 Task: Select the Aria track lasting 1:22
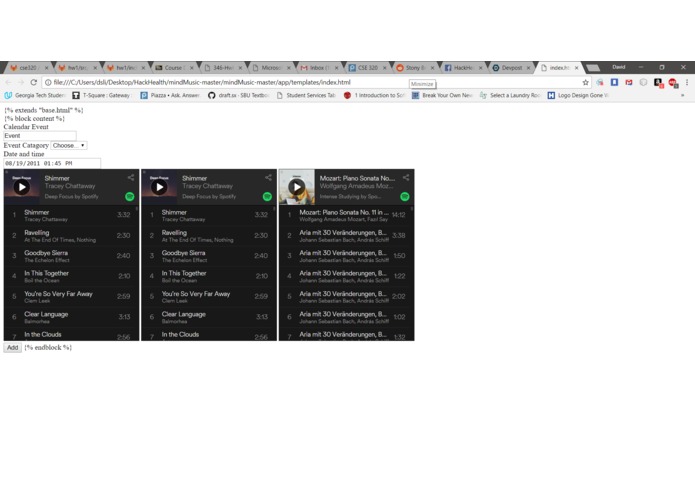(347, 276)
